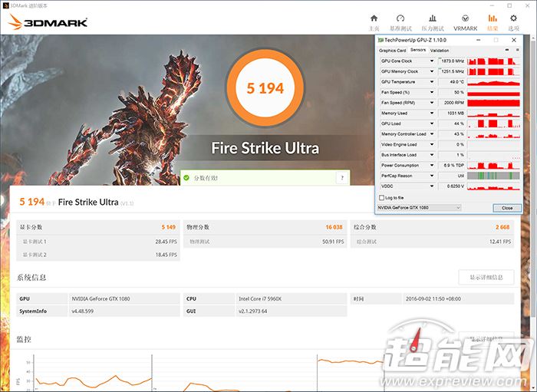Open Fan Speed (RPM) sensor dropdown
Screen dimensions: 537x392
431,103
